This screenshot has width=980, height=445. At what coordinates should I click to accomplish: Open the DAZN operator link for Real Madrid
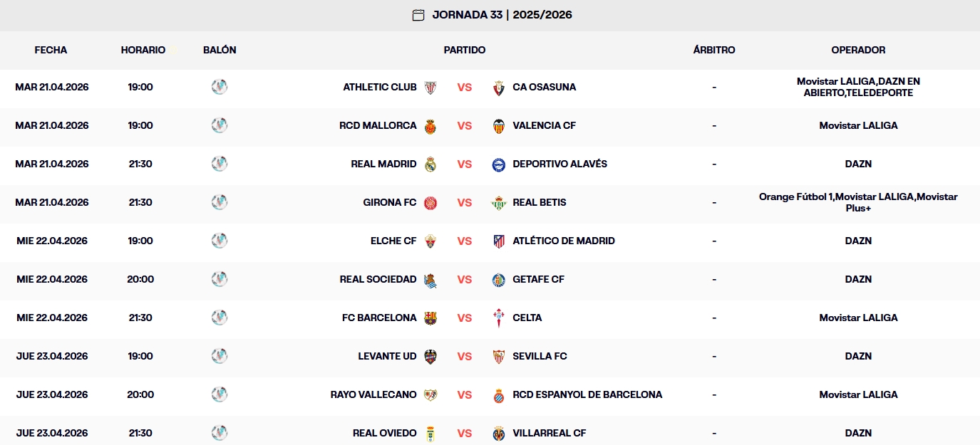pos(859,164)
